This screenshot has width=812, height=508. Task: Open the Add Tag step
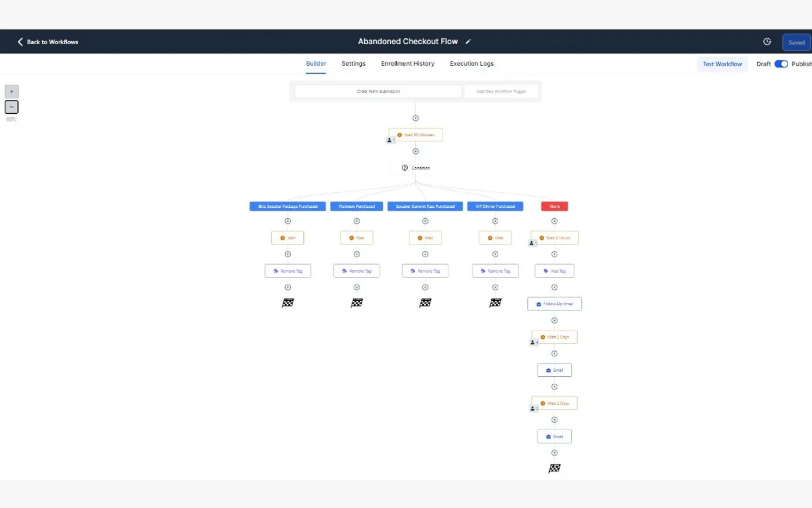point(554,271)
